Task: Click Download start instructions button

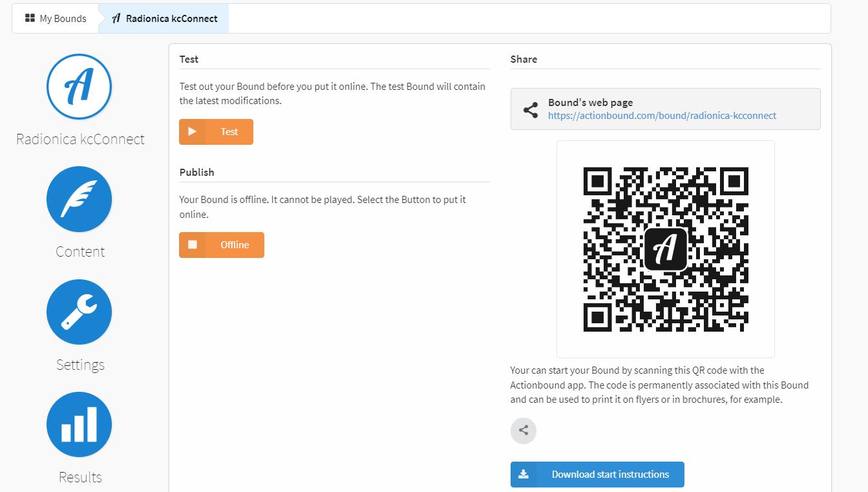Action: coord(597,475)
